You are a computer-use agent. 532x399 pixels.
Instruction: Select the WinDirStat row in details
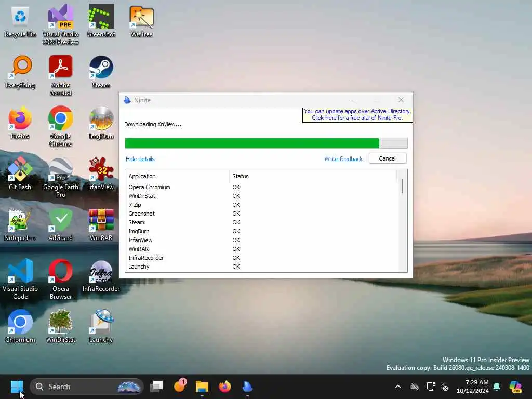261,196
